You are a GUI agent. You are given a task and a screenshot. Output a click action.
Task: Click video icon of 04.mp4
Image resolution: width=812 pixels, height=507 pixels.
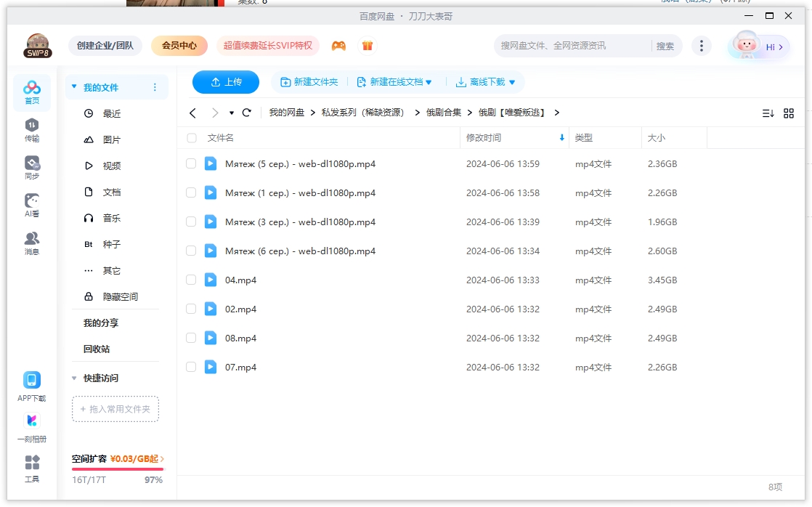point(210,280)
